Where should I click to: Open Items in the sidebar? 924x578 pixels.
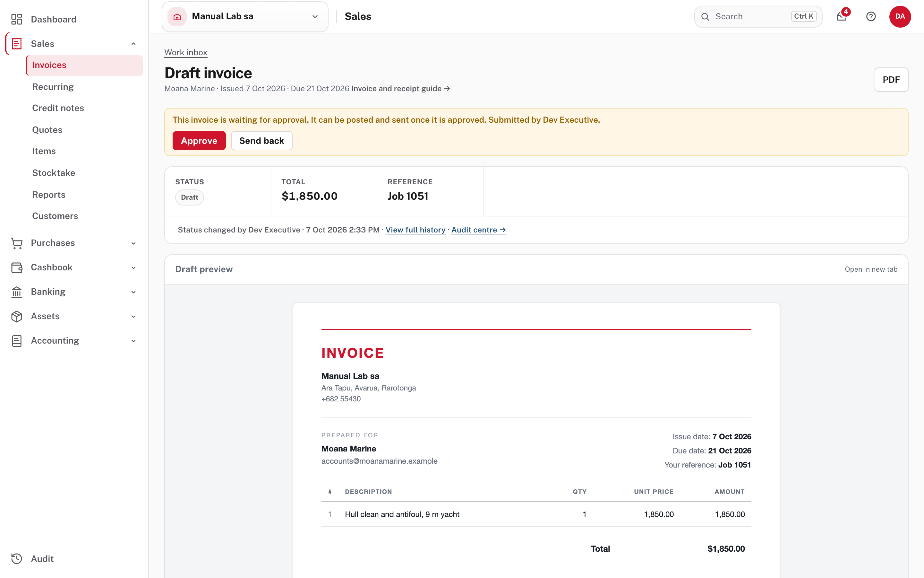pyautogui.click(x=44, y=151)
